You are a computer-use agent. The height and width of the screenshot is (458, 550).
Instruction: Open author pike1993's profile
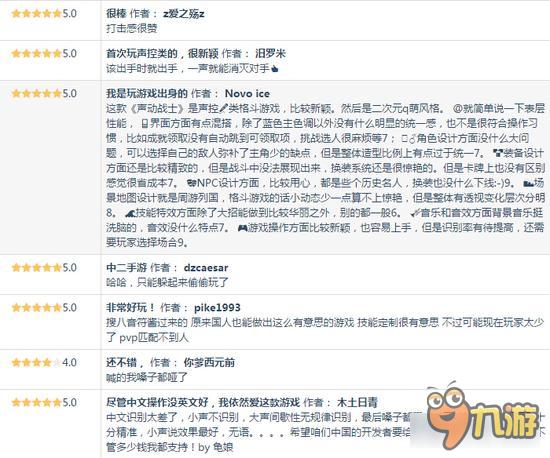coord(217,308)
